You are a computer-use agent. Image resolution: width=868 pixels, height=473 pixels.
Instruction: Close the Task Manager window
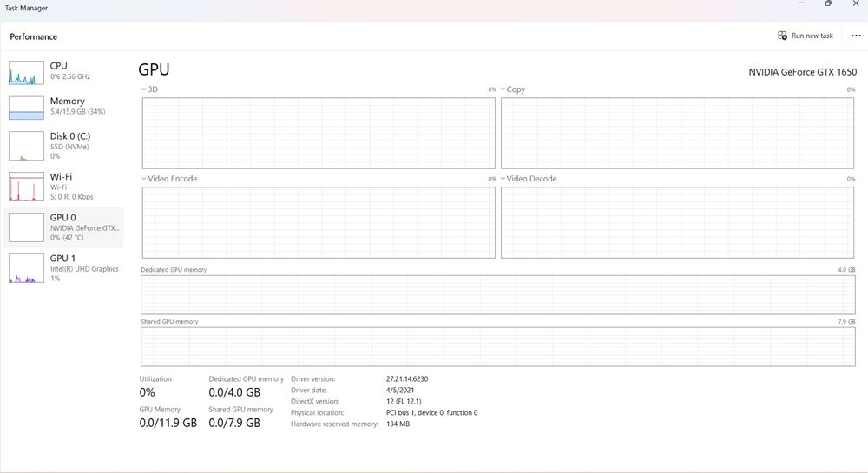(856, 3)
